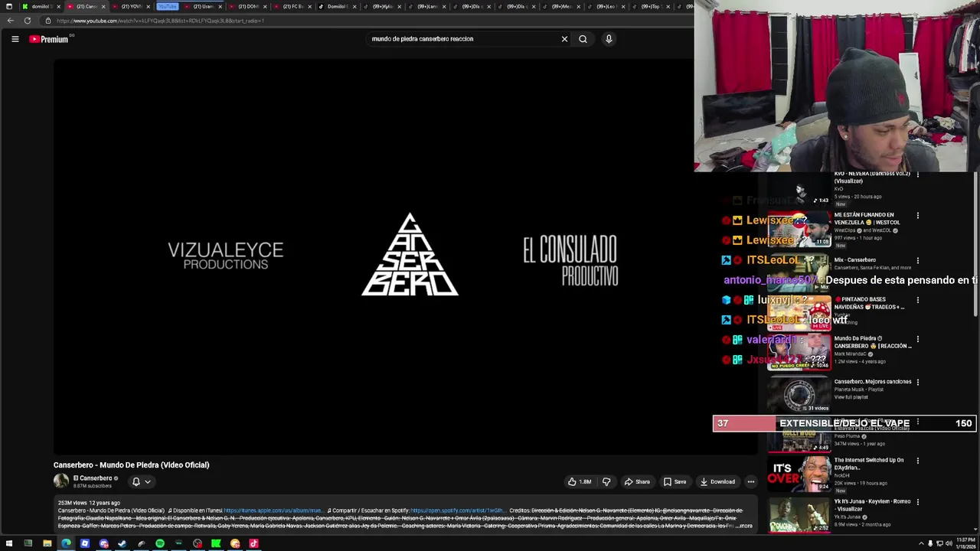
Task: Open options menu for 'Canserbero. Mejores canciones' playlist
Action: 917,382
